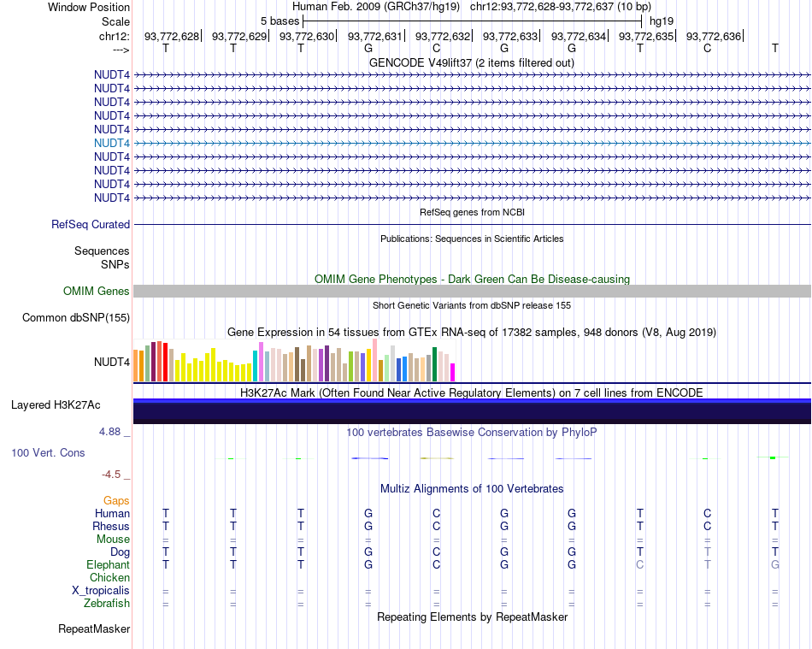Click the RepeatMasker track label
The image size is (812, 649).
point(94,628)
